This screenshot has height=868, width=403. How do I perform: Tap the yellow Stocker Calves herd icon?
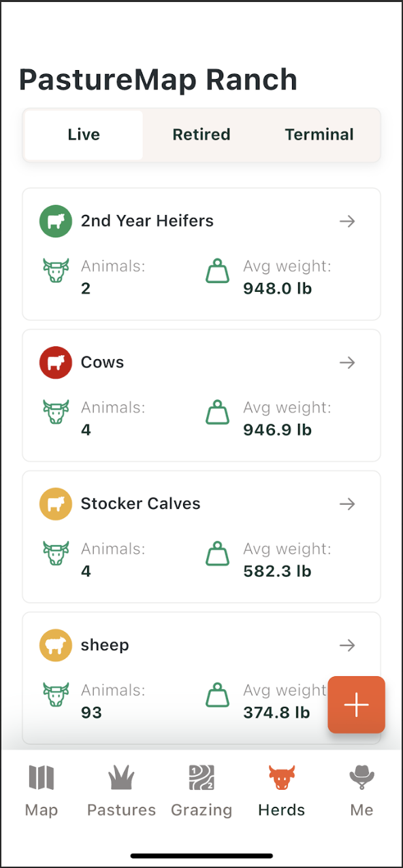pos(56,504)
